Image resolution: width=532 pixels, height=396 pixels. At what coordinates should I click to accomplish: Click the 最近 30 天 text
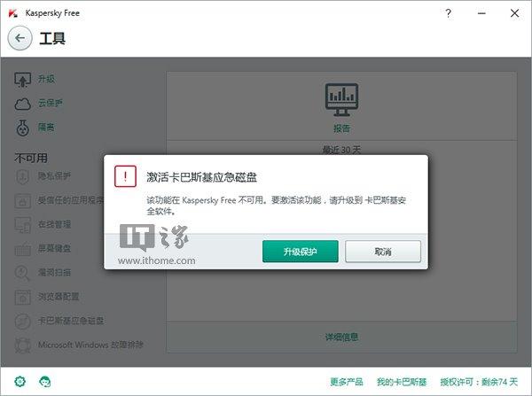341,150
